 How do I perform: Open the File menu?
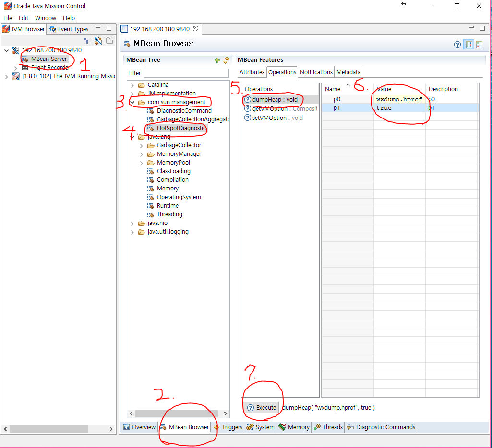tap(8, 18)
